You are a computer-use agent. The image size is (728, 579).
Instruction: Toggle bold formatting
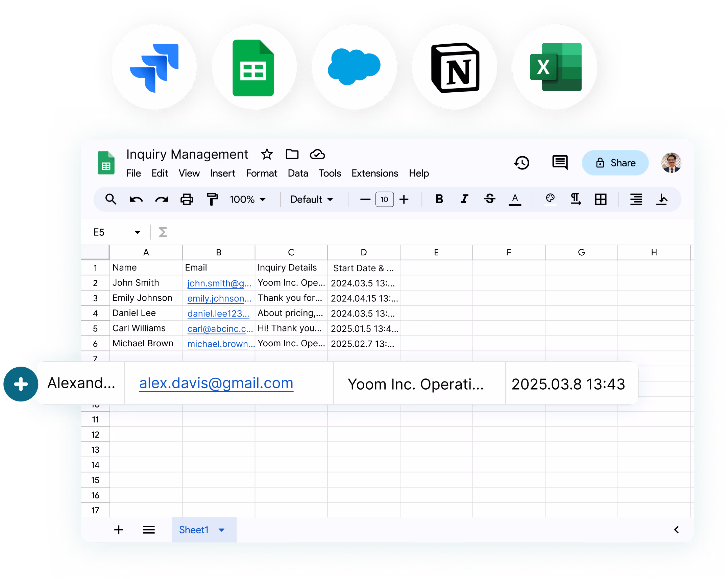pyautogui.click(x=439, y=199)
